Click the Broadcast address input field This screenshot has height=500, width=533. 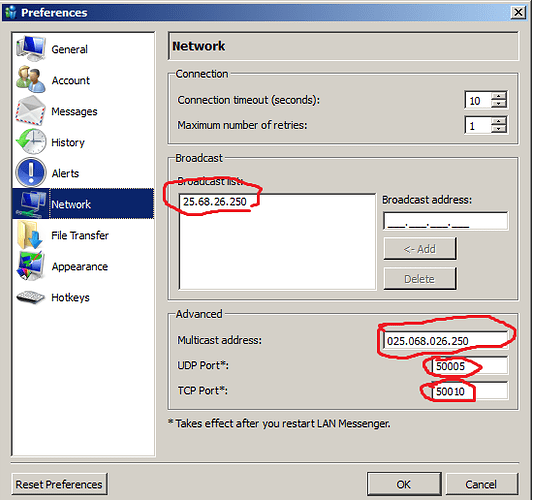click(x=446, y=221)
